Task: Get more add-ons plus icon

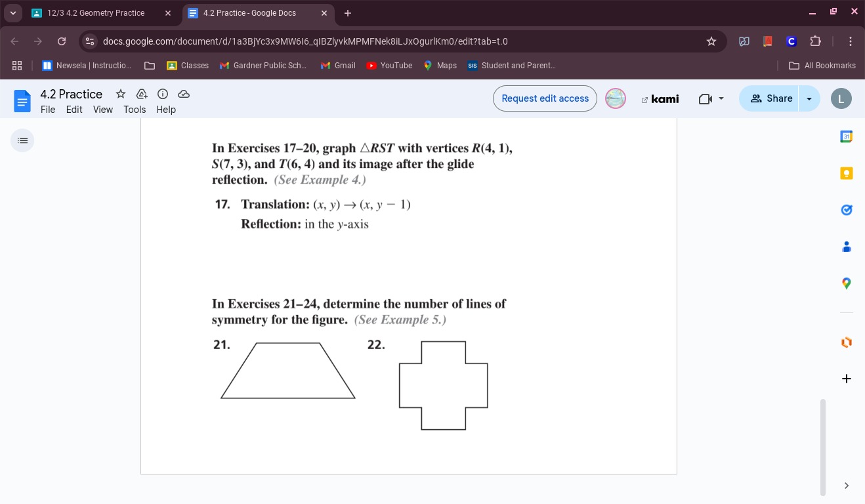Action: [x=846, y=379]
